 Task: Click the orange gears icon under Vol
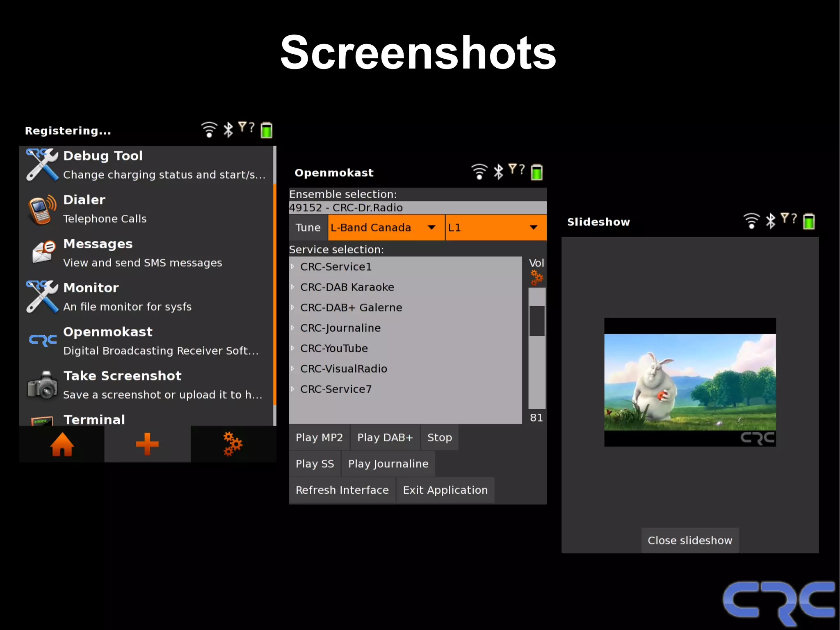tap(536, 278)
